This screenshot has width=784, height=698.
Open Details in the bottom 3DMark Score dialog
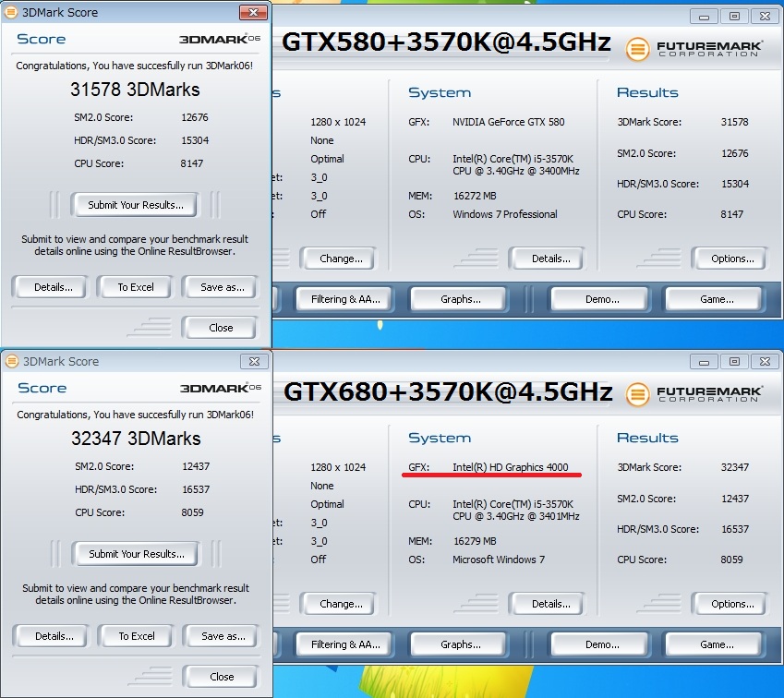point(54,636)
